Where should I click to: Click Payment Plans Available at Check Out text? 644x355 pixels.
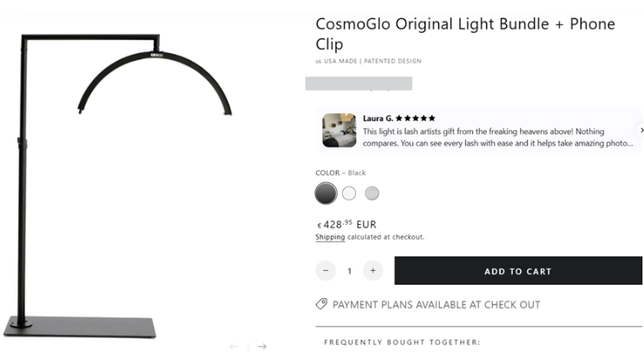point(436,305)
